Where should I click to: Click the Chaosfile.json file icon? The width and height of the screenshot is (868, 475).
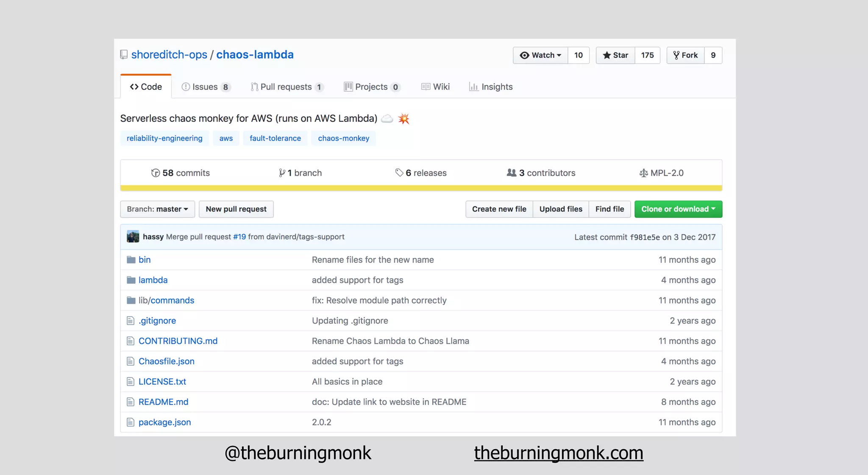pos(131,361)
